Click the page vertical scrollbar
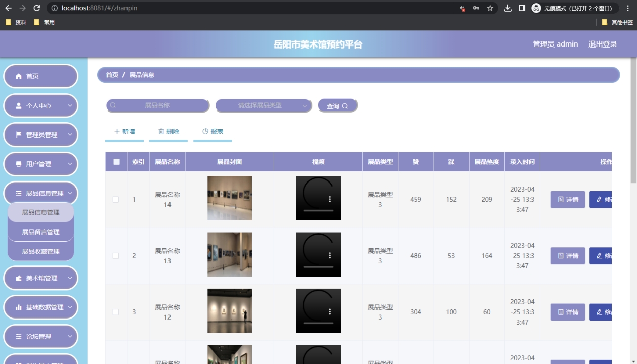Image resolution: width=637 pixels, height=364 pixels. 633,121
